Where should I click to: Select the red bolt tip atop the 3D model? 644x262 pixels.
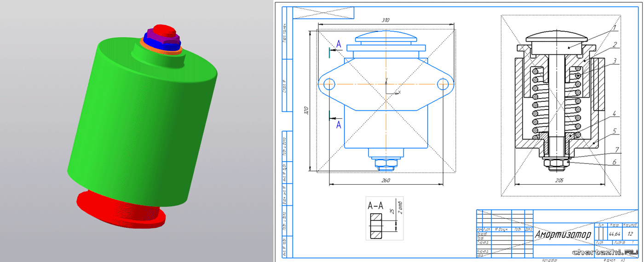click(161, 29)
